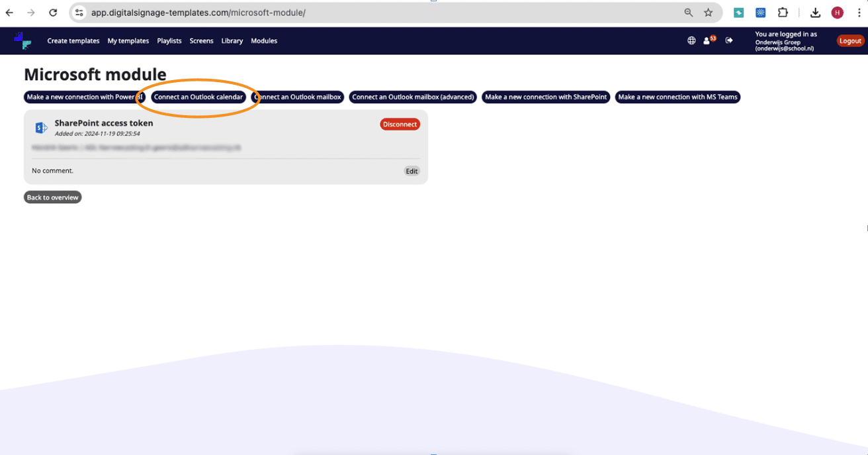This screenshot has height=455, width=868.
Task: Open the users icon with 53 badge
Action: click(x=709, y=40)
